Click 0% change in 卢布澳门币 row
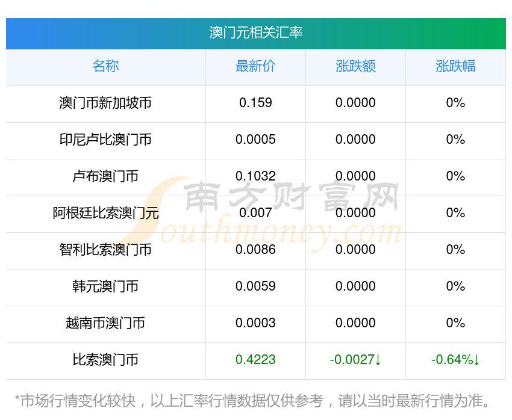Screen dimensions: 512x420 coord(455,176)
